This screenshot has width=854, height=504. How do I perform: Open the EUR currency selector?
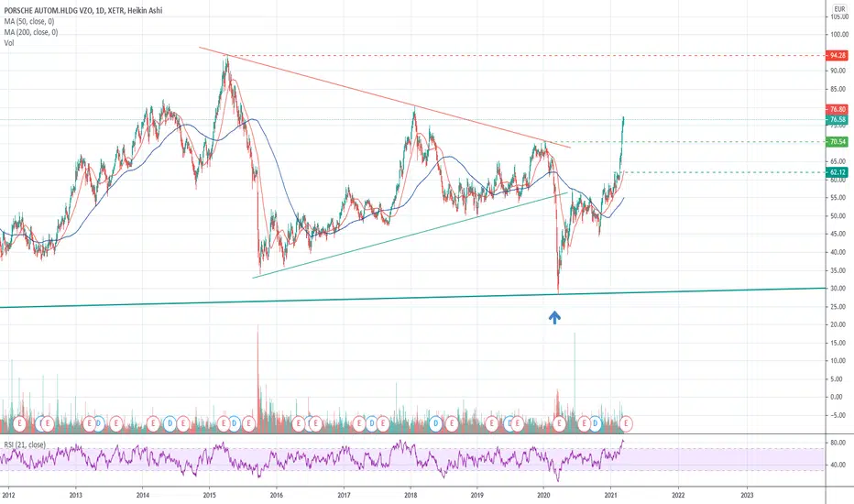pos(839,9)
